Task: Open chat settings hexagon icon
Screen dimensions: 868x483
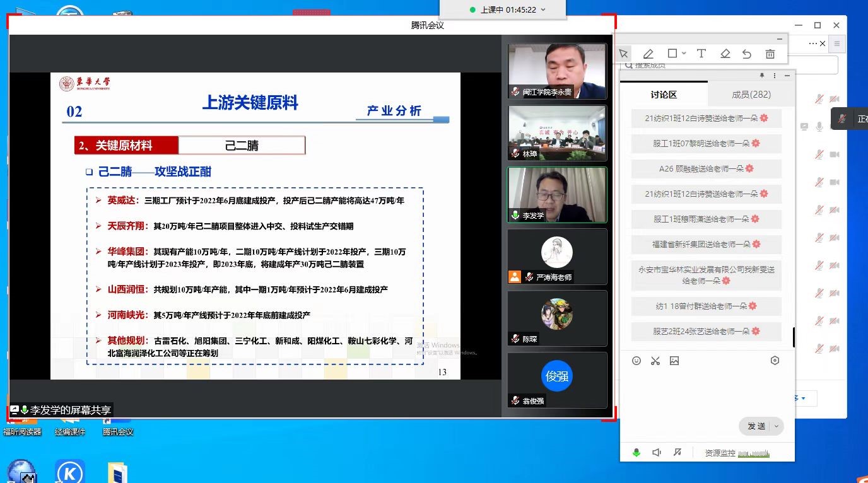Action: pos(775,361)
